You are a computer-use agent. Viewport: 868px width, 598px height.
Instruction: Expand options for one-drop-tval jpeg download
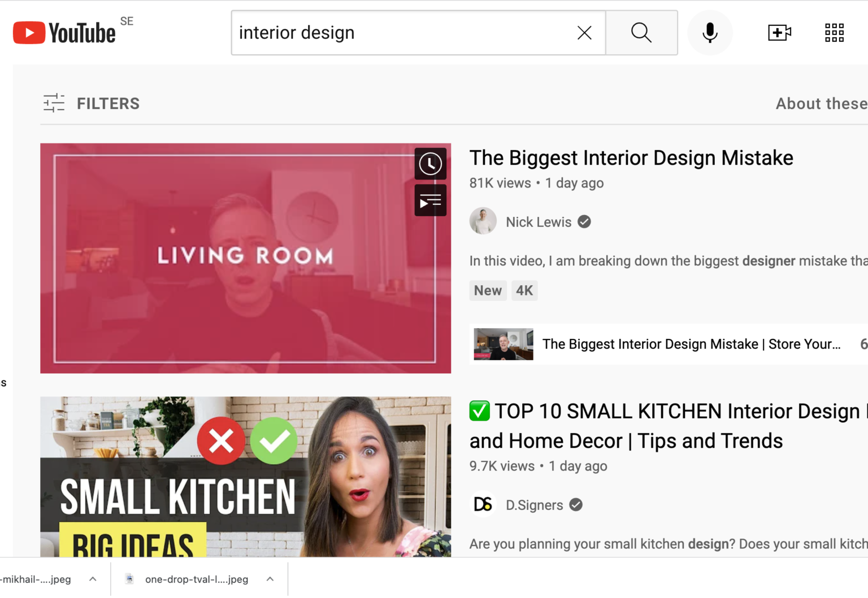point(270,579)
